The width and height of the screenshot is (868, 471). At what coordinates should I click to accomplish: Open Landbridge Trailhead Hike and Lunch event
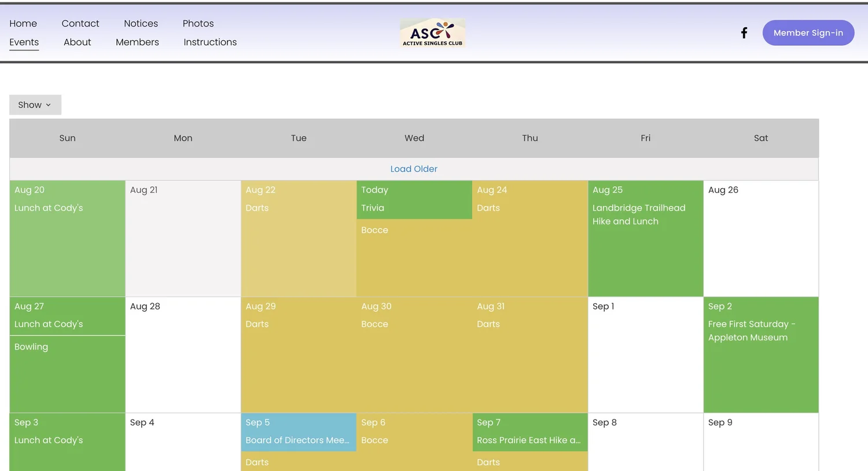pos(639,215)
